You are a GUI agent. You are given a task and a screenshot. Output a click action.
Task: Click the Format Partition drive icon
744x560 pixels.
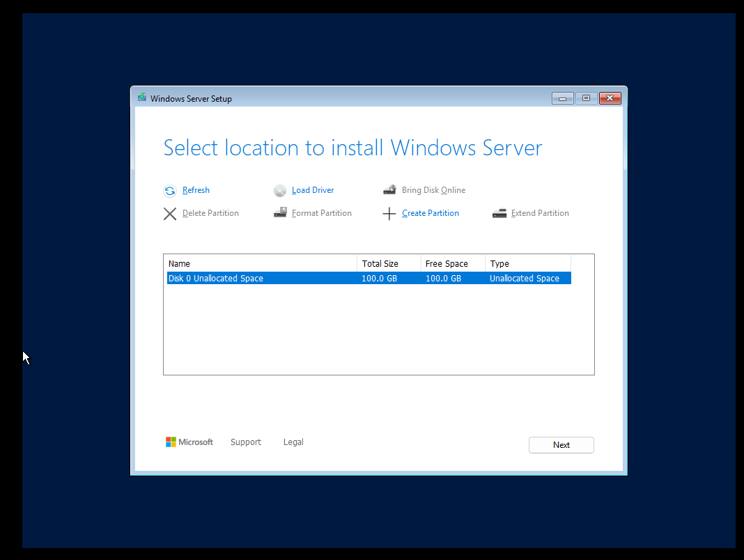280,213
